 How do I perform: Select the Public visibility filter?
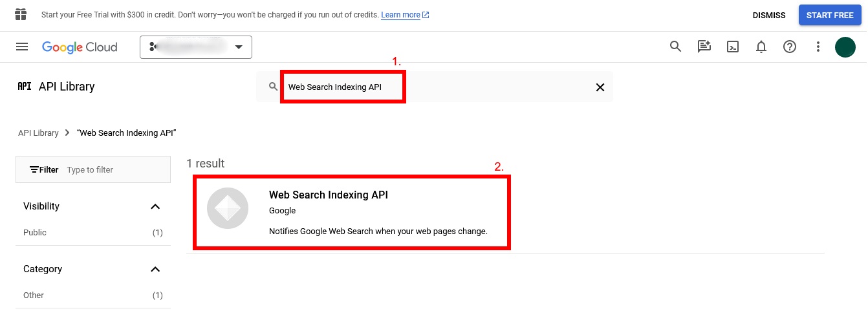[x=93, y=232]
